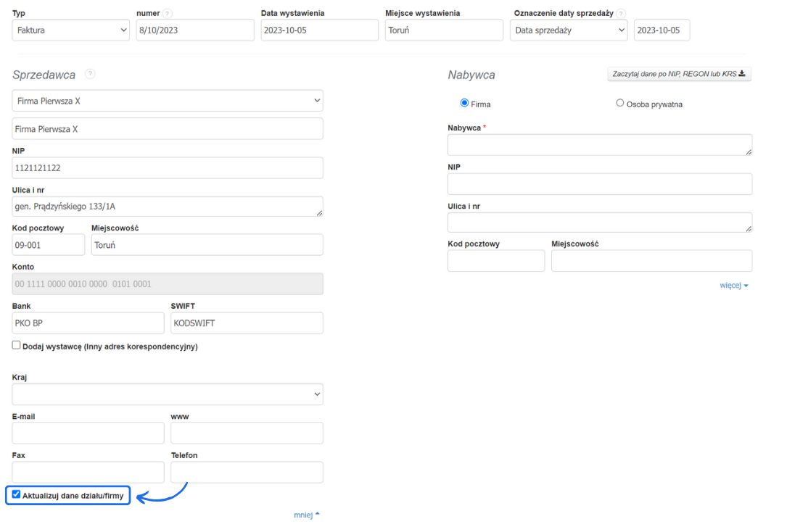Viewport: 787px width, 532px height.
Task: Click the Data wystawienia date field
Action: [x=319, y=30]
